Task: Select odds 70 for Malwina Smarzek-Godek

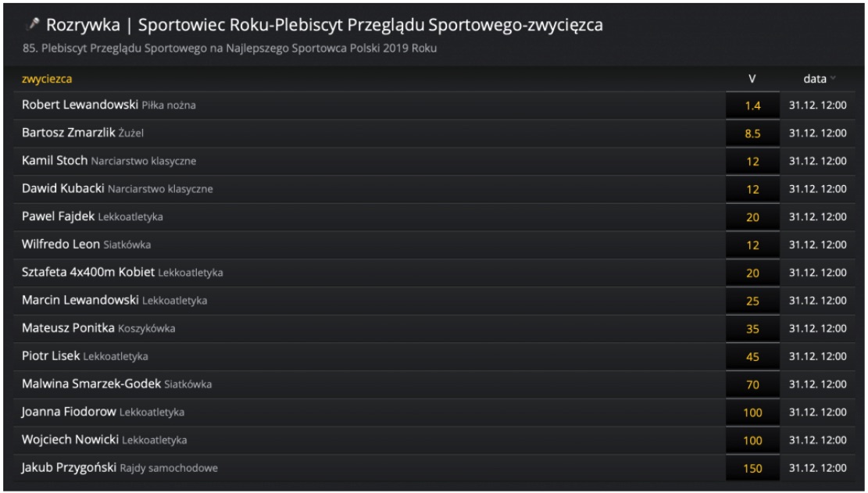Action: pos(752,385)
